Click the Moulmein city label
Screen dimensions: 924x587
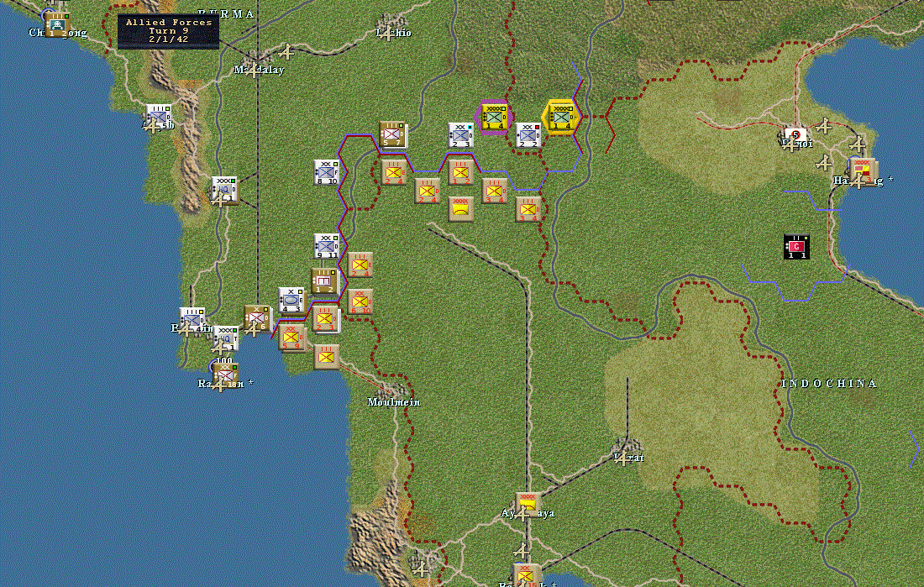pos(394,402)
